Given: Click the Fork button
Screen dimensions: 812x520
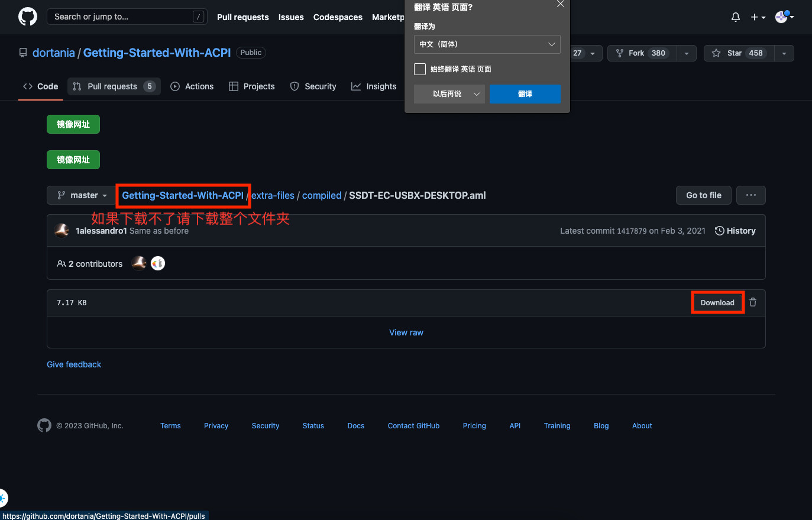Looking at the screenshot, I should (642, 53).
